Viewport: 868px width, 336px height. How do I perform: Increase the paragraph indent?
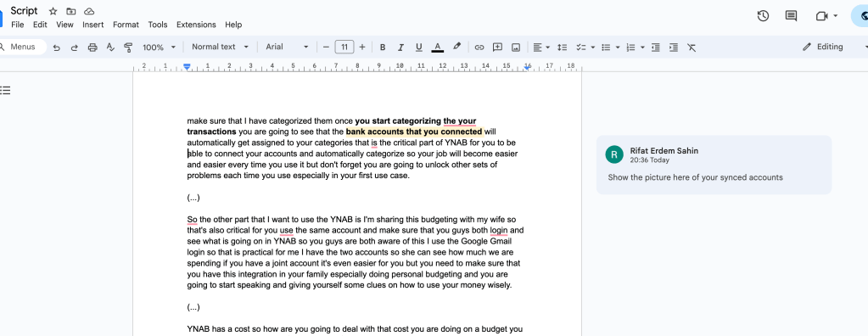pos(674,48)
